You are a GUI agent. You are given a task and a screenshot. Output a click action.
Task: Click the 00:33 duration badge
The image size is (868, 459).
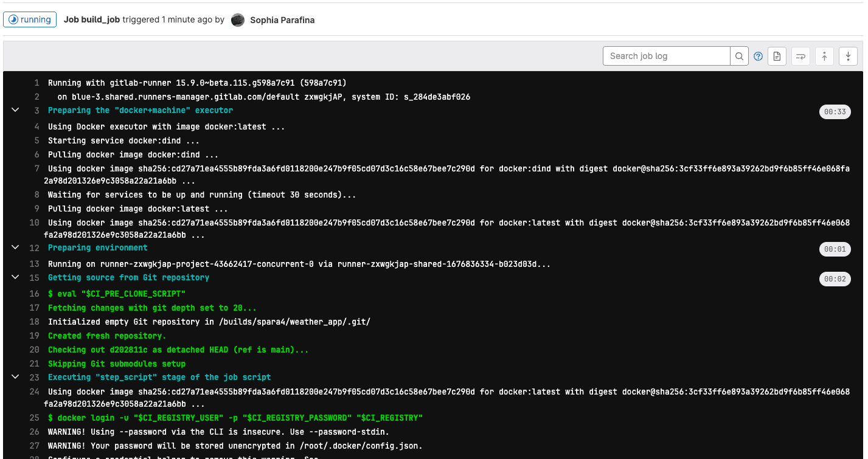(x=835, y=112)
